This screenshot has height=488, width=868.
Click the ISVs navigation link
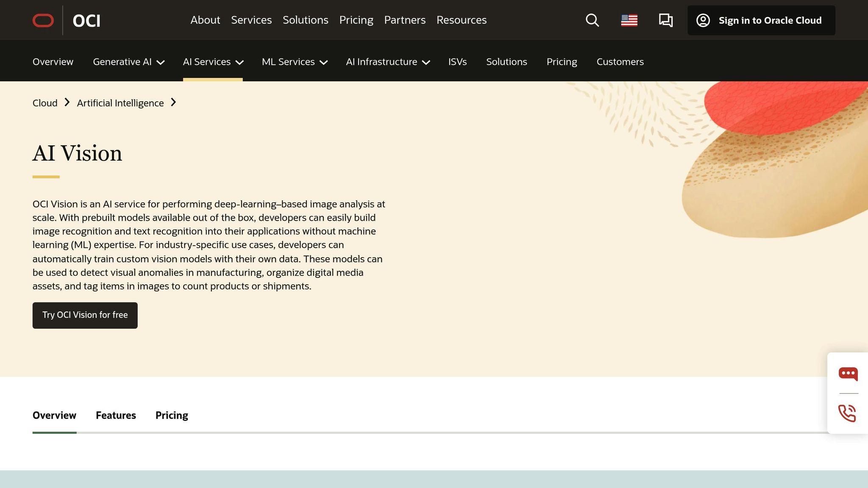[x=457, y=62]
